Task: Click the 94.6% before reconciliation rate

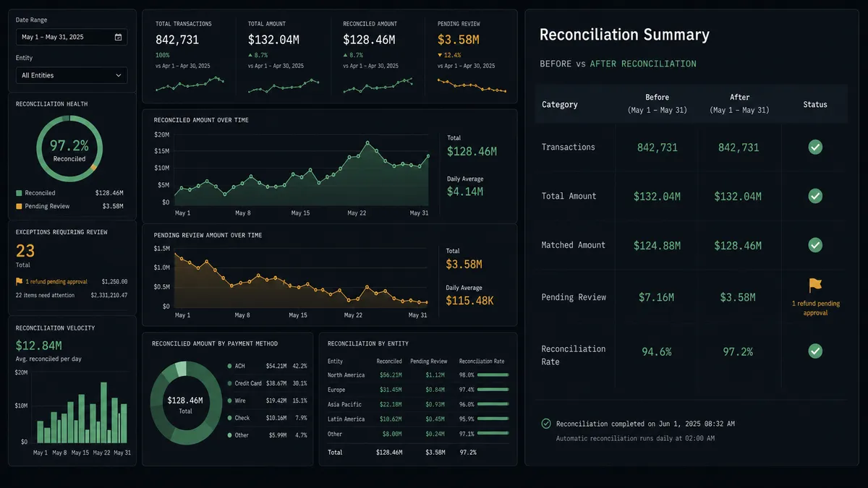Action: pos(657,351)
